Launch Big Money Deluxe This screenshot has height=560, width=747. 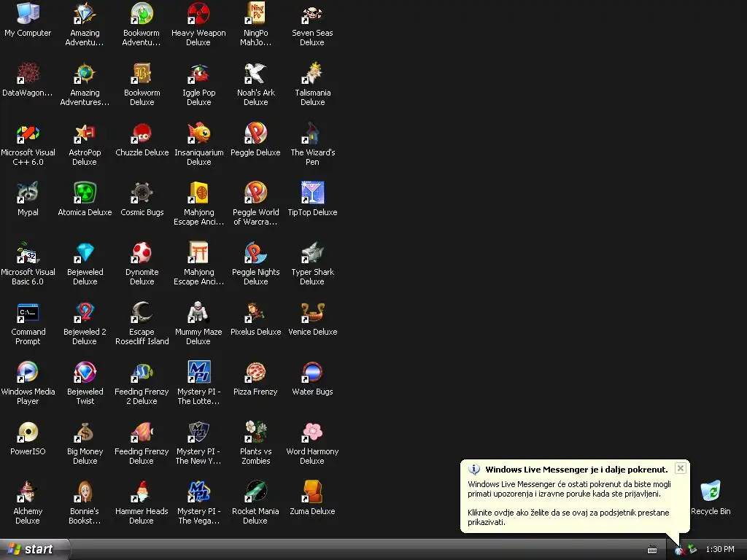pos(85,432)
